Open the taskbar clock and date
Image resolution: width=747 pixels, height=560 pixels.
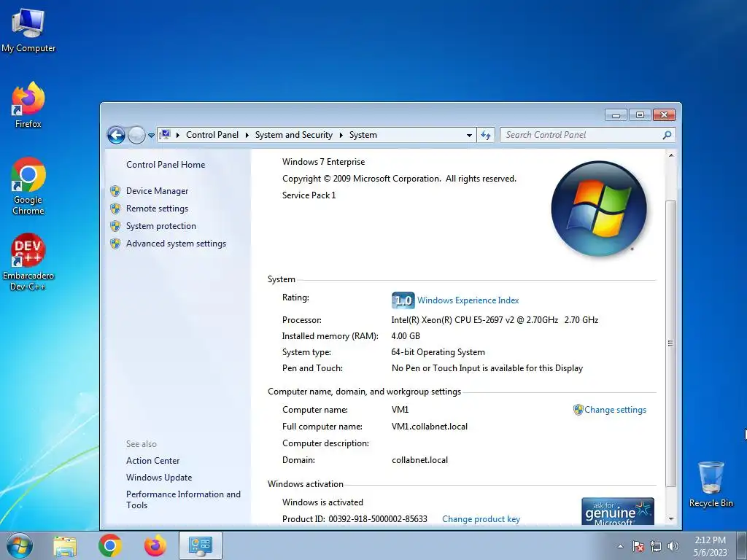point(711,546)
